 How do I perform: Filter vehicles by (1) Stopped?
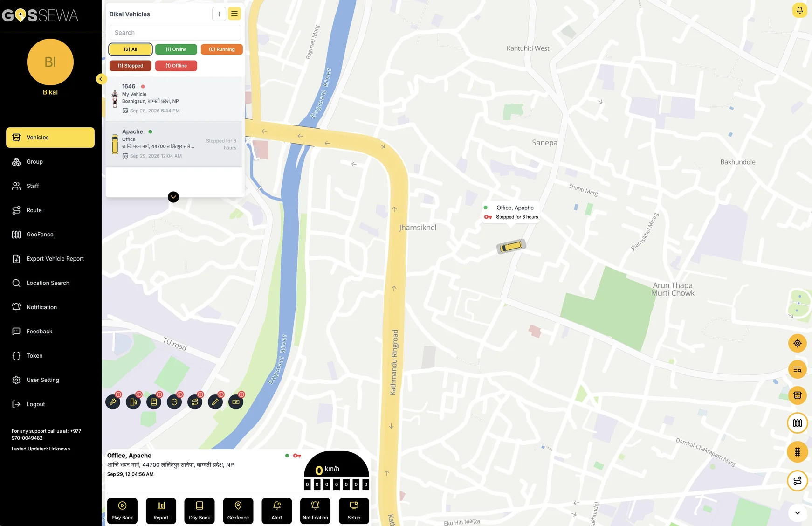(x=131, y=66)
